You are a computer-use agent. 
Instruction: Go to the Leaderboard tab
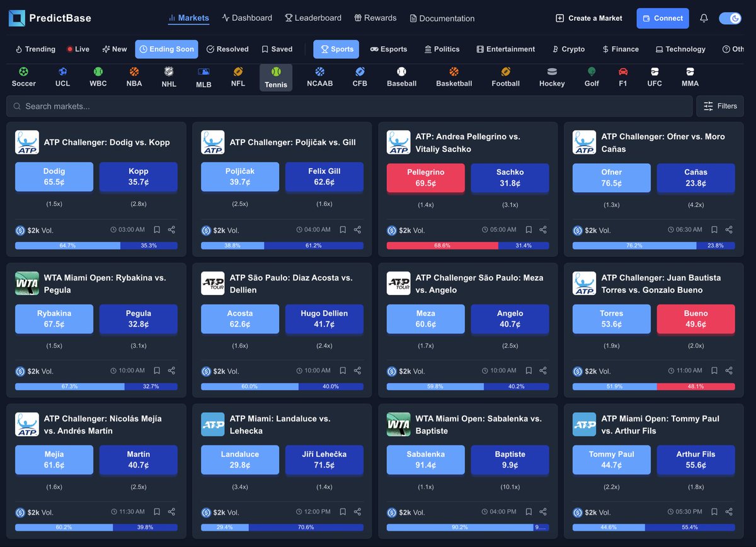(x=313, y=18)
